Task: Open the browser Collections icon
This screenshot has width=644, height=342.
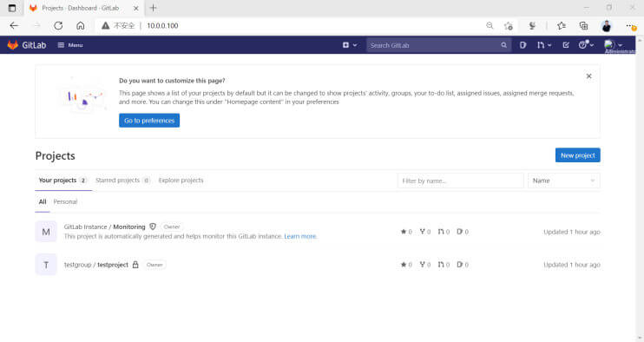Action: [x=583, y=25]
